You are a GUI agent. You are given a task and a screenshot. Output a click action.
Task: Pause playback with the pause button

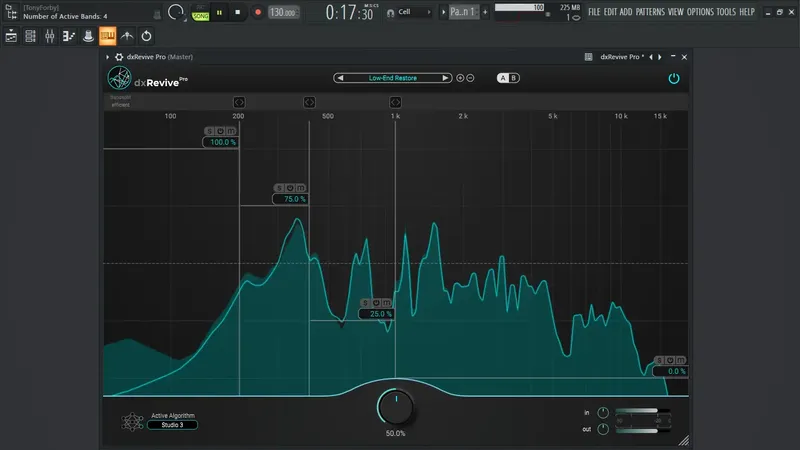coord(219,12)
